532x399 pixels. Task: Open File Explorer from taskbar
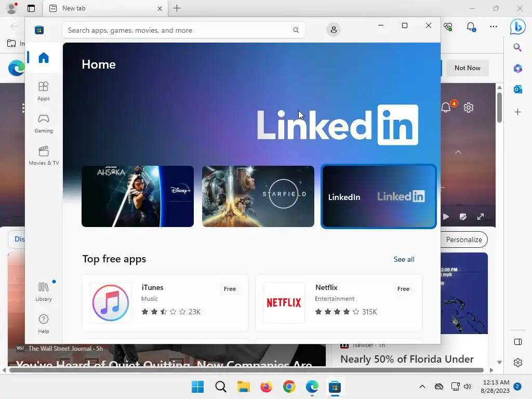tap(243, 387)
